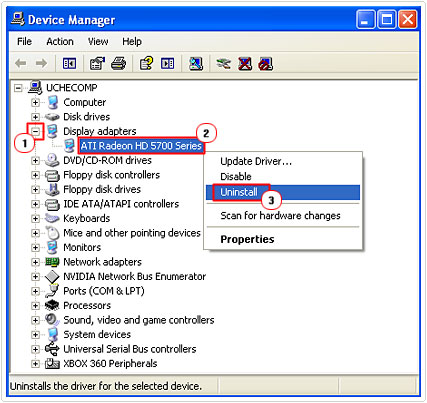Collapse the Display adapters node

pyautogui.click(x=35, y=131)
